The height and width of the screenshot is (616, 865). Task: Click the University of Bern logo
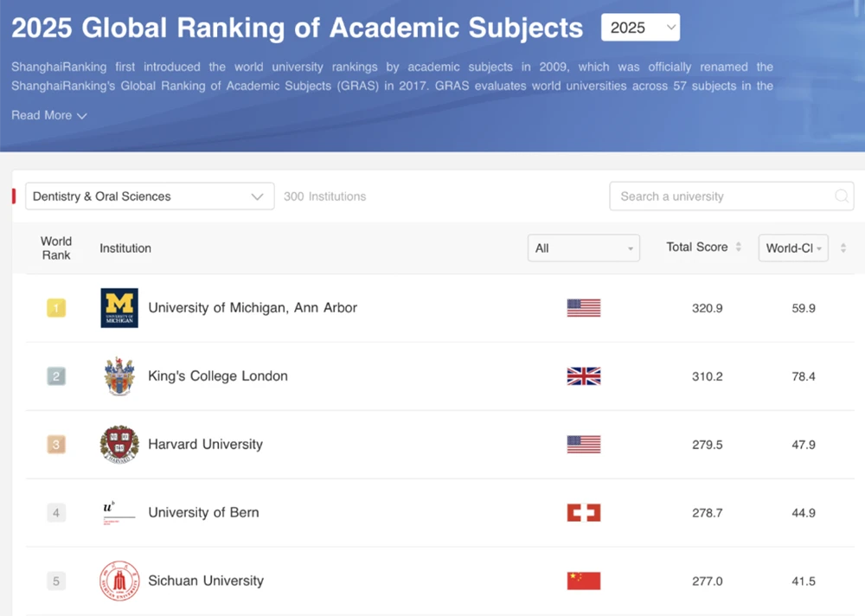pos(118,512)
